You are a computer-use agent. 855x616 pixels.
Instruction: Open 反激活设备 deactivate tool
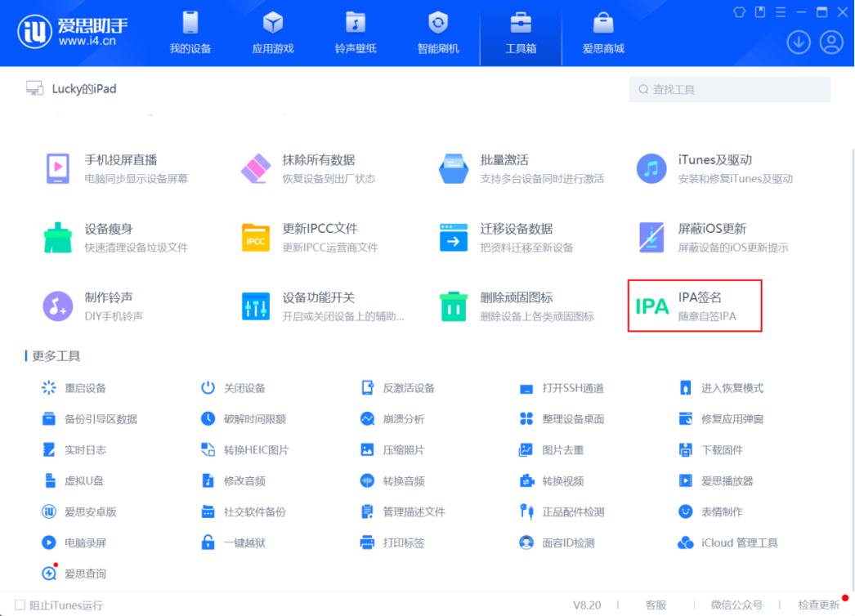click(x=397, y=388)
